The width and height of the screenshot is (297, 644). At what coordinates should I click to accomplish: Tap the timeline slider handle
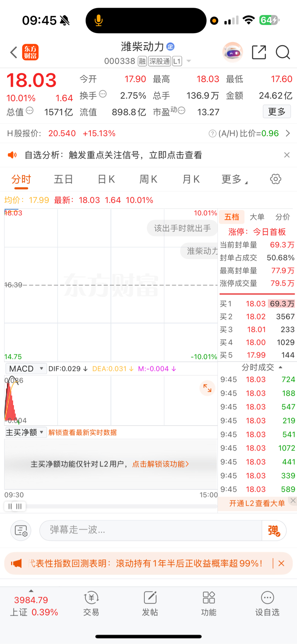[15, 506]
